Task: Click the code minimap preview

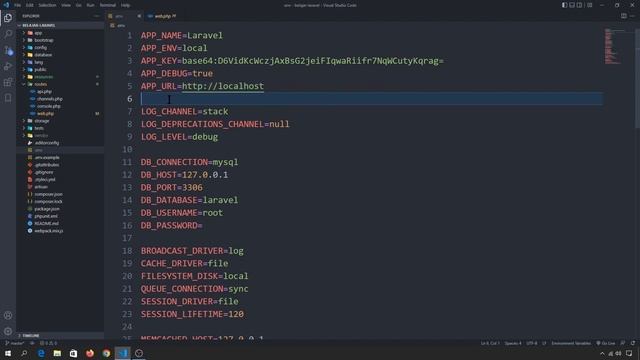Action: 614,47
